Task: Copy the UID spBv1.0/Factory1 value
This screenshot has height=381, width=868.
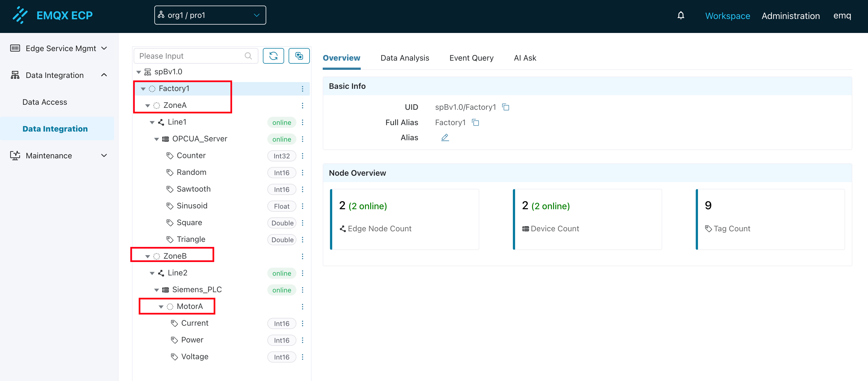Action: [x=505, y=107]
